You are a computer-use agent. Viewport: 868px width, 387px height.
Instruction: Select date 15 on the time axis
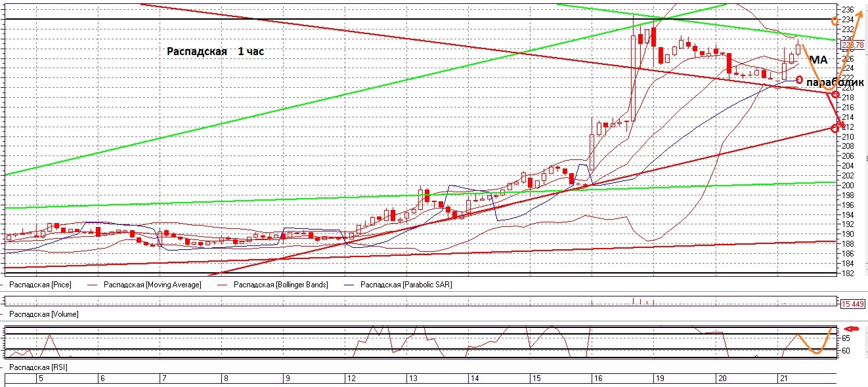536,378
